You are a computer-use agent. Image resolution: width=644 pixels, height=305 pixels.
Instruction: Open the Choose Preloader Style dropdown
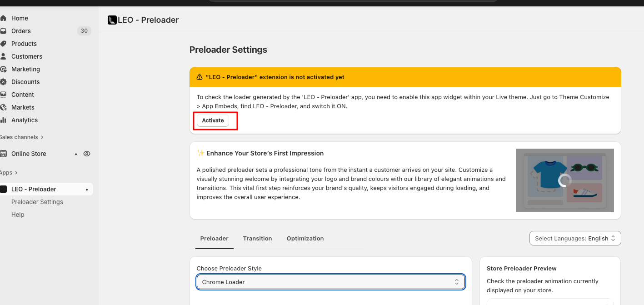tap(331, 282)
